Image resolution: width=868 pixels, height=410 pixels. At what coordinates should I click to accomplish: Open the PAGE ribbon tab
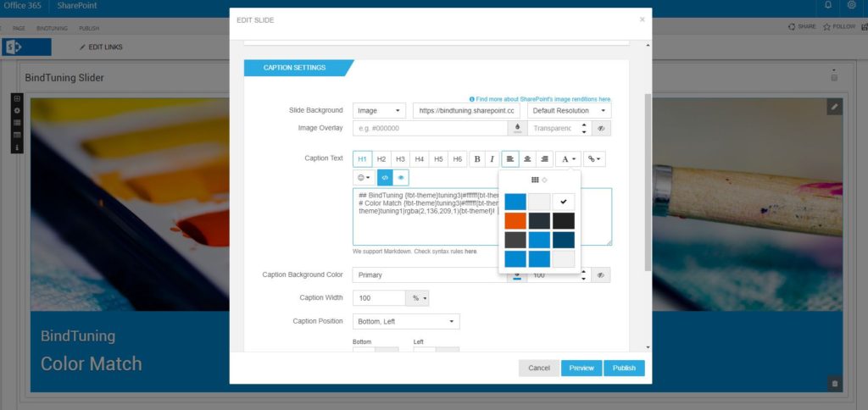(x=19, y=28)
